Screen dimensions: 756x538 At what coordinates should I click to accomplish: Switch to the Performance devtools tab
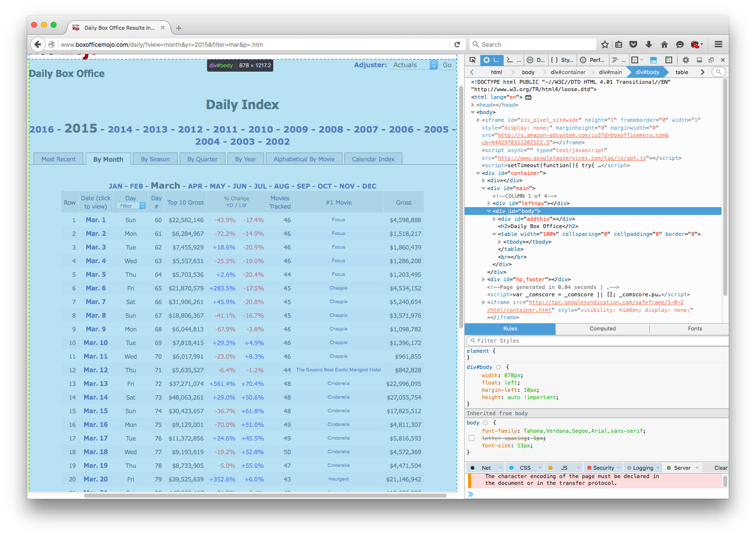point(592,60)
